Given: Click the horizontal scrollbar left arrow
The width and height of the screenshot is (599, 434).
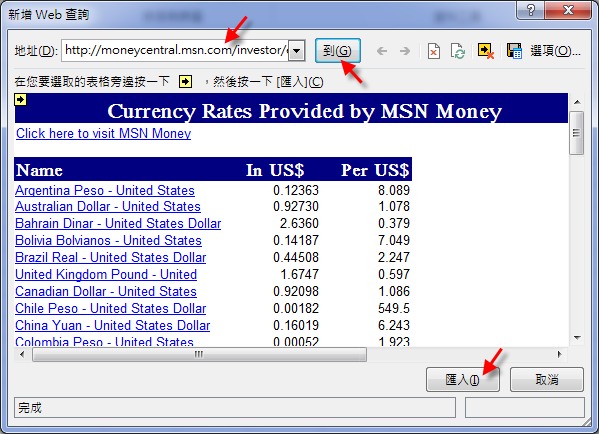Looking at the screenshot, I should [22, 355].
